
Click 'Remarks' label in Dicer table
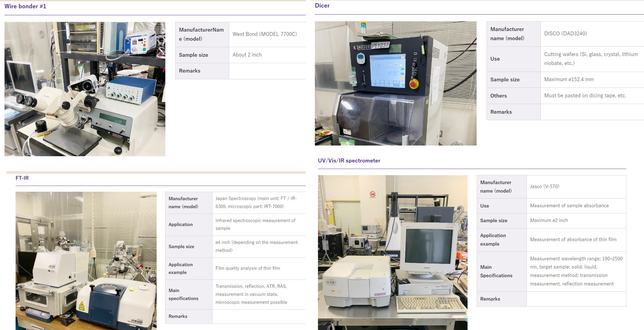(514, 112)
